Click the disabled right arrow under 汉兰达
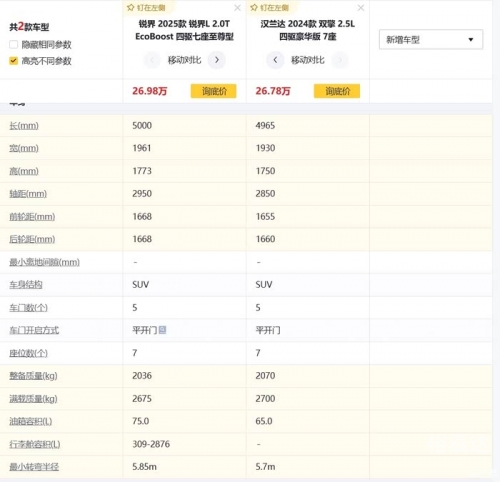 coord(340,60)
